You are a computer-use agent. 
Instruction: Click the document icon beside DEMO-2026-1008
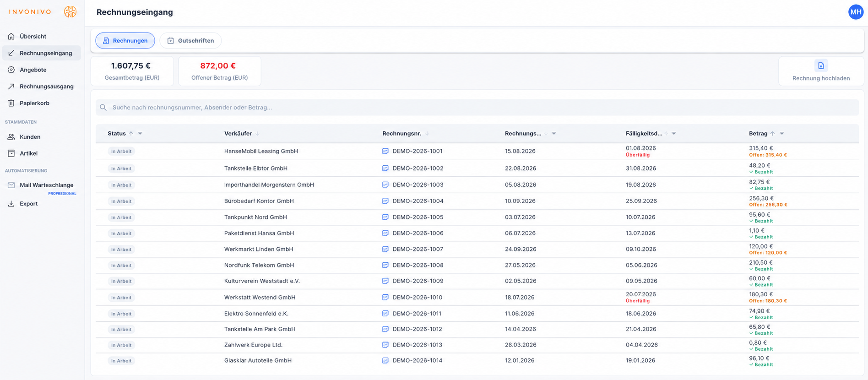[385, 265]
